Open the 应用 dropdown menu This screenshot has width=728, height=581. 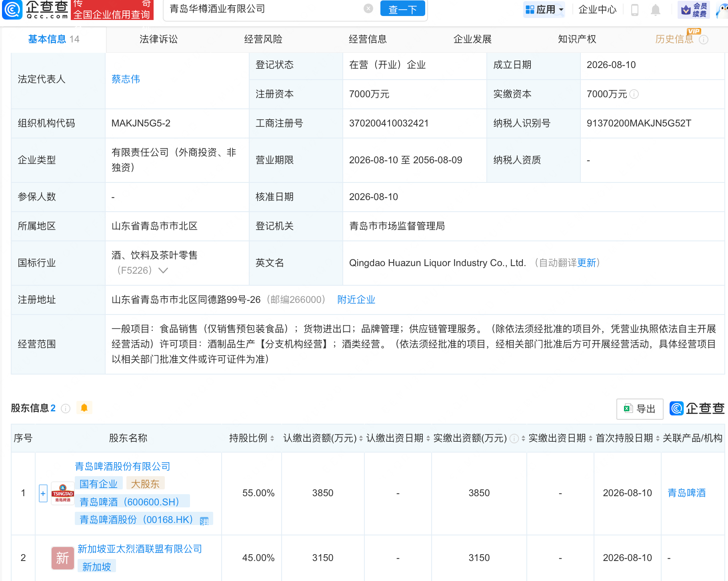pos(545,10)
